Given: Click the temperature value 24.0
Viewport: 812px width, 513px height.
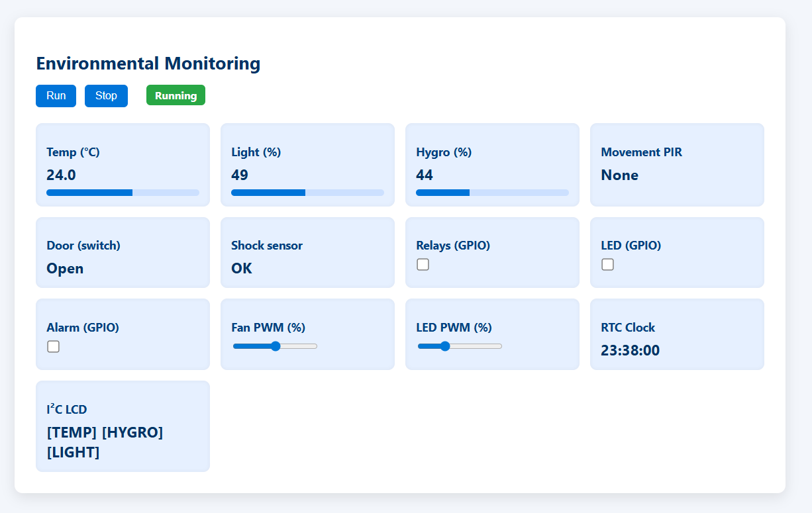Looking at the screenshot, I should point(61,175).
